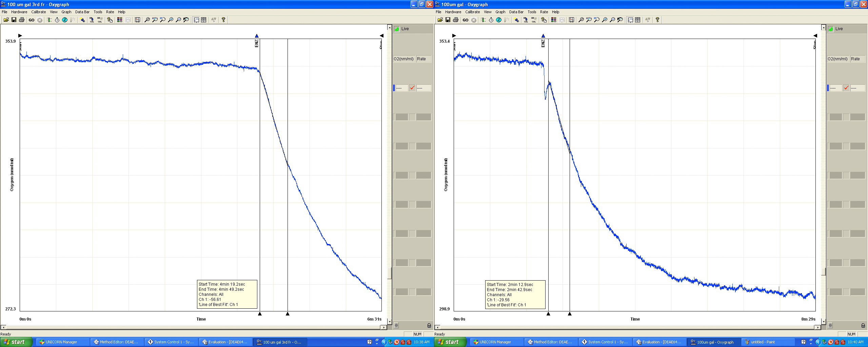The height and width of the screenshot is (347, 868).
Task: Open the Calibrate menu in '100 um gal 3rd fr' window
Action: (x=38, y=12)
